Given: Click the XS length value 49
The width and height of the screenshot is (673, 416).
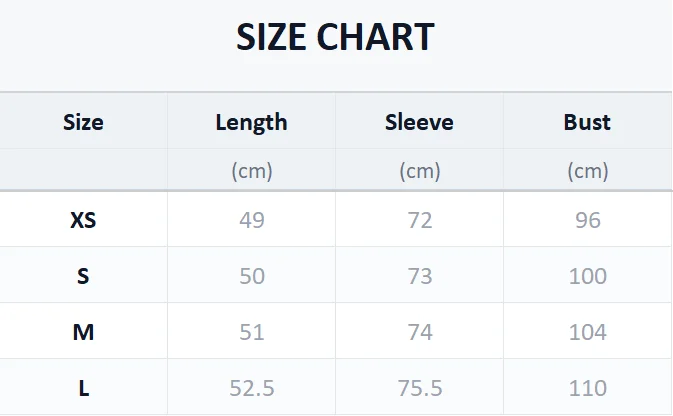Looking at the screenshot, I should (x=252, y=220).
